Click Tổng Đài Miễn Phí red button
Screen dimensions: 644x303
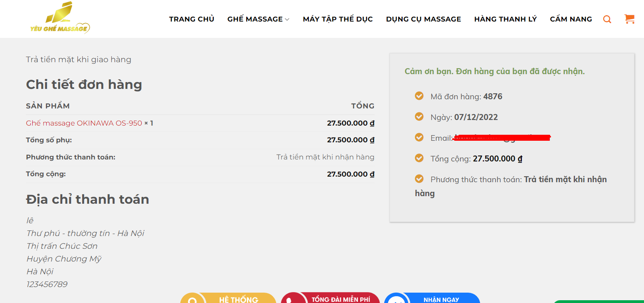[330, 298]
